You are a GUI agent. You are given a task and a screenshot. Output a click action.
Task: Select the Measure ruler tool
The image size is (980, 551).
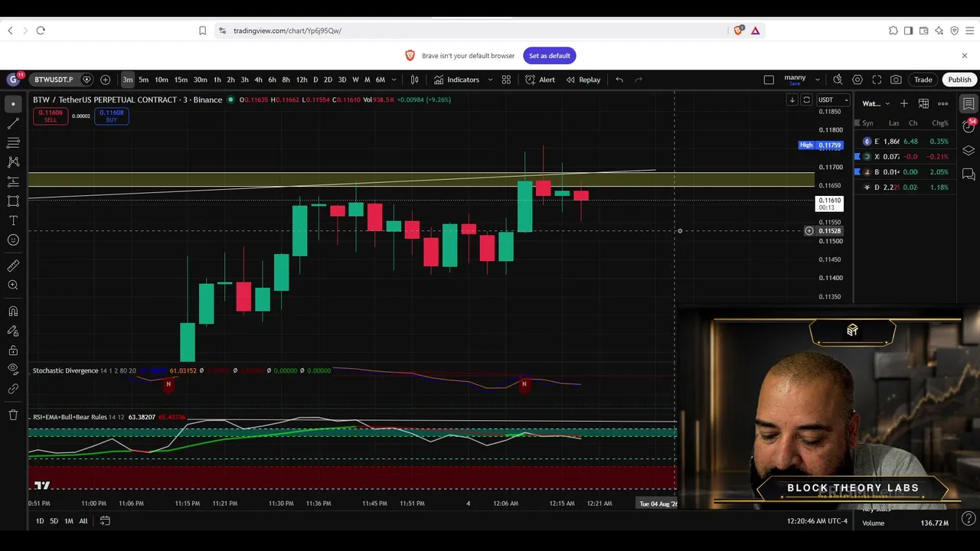click(13, 266)
